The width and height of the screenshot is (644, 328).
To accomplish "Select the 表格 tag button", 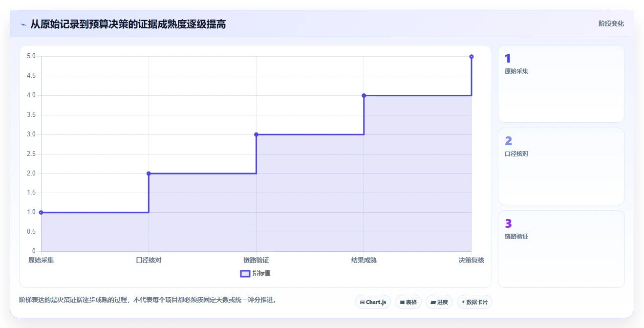I will pyautogui.click(x=408, y=302).
